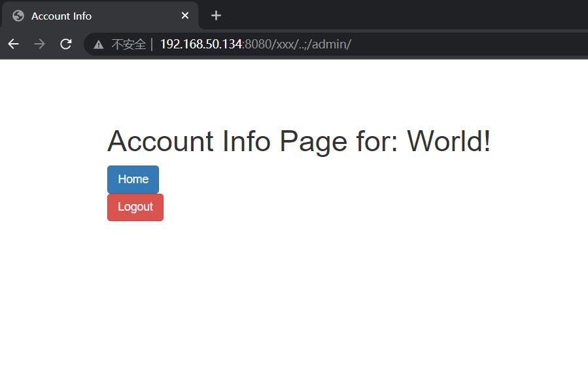588x369 pixels.
Task: Click the 不安全 security label
Action: tap(129, 44)
